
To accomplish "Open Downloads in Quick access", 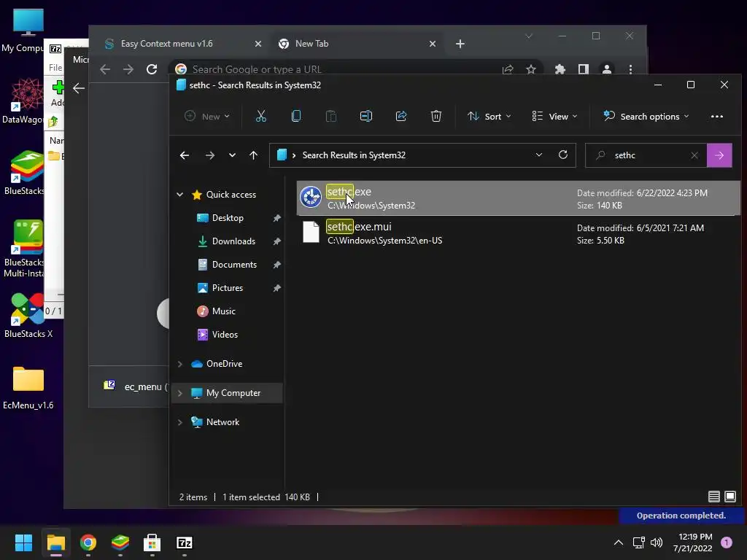I will [233, 241].
